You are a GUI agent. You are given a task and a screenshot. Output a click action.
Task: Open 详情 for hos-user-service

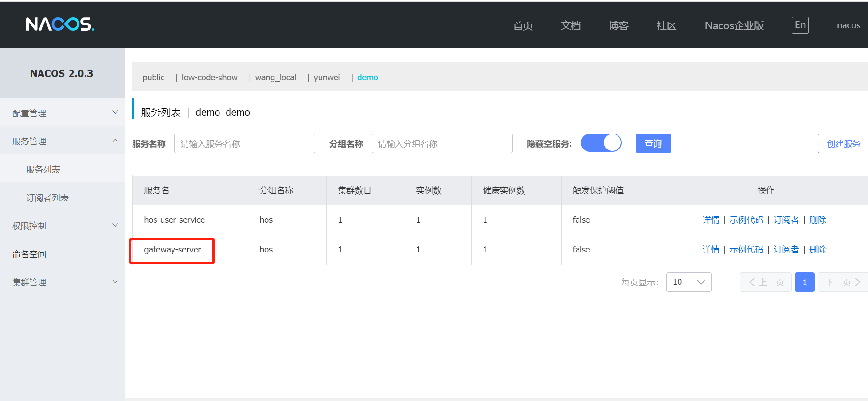coord(711,220)
